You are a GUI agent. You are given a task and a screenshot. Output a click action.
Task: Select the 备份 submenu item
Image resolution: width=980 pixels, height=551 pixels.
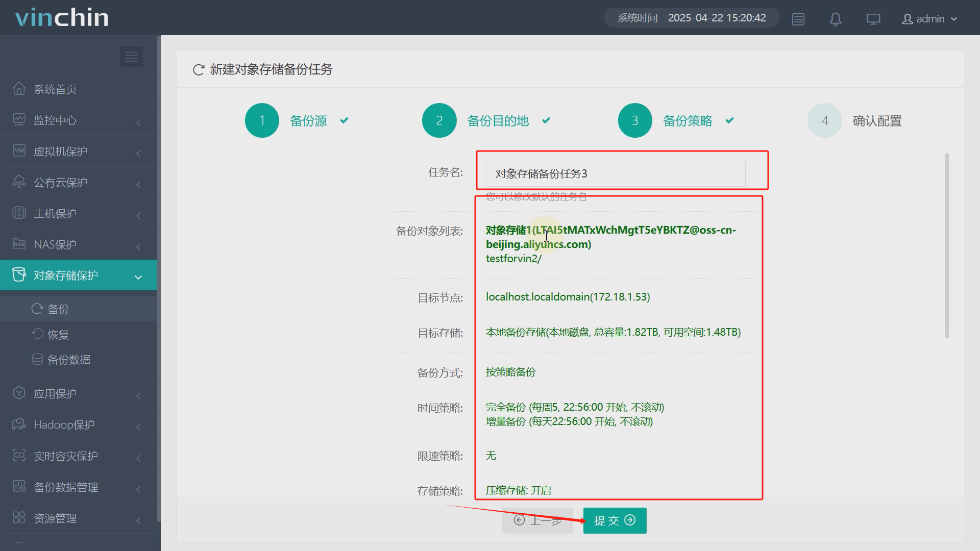tap(58, 309)
